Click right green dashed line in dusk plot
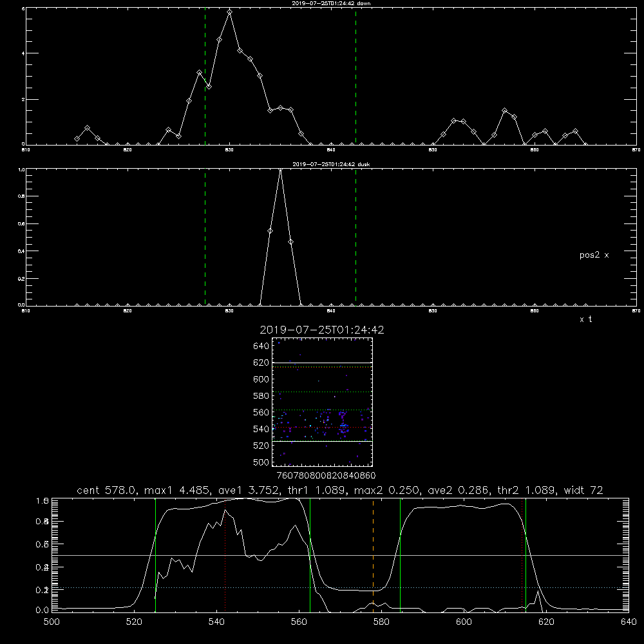The image size is (644, 644). (355, 238)
